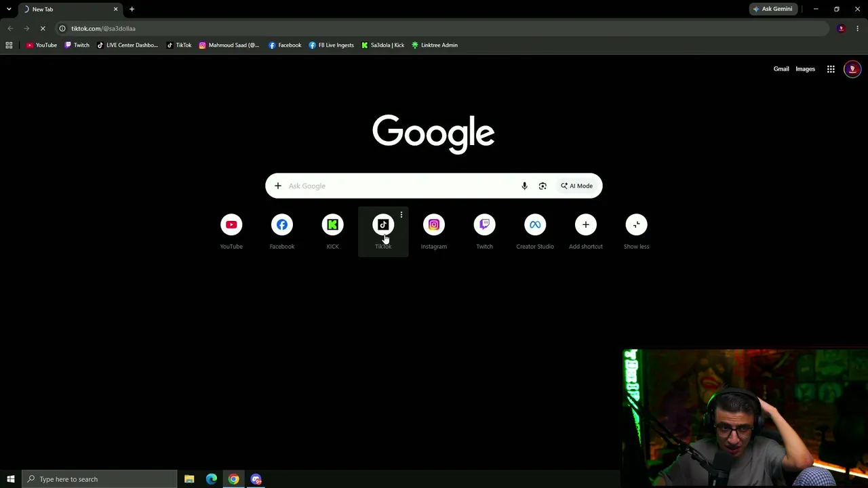Click Ask Gemini in title bar
This screenshot has width=868, height=488.
pyautogui.click(x=772, y=9)
